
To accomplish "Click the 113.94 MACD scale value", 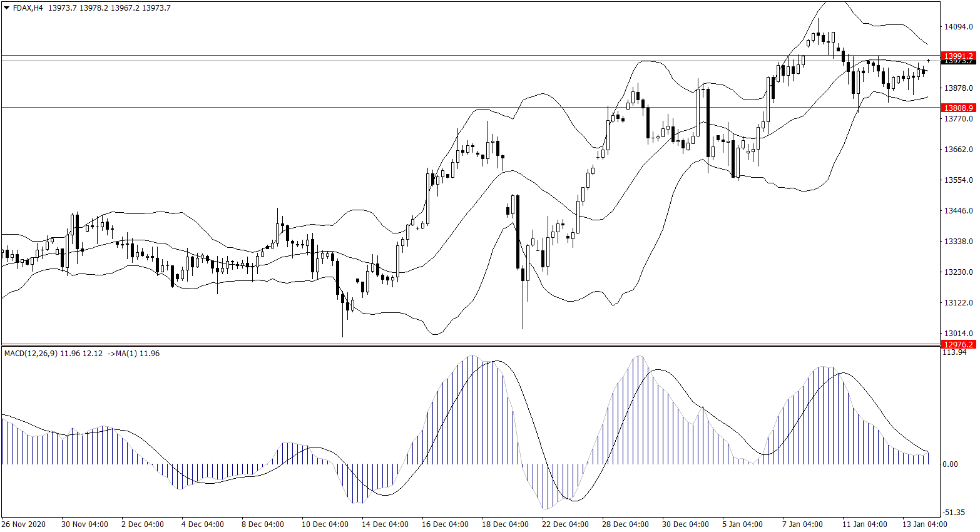I will (954, 352).
